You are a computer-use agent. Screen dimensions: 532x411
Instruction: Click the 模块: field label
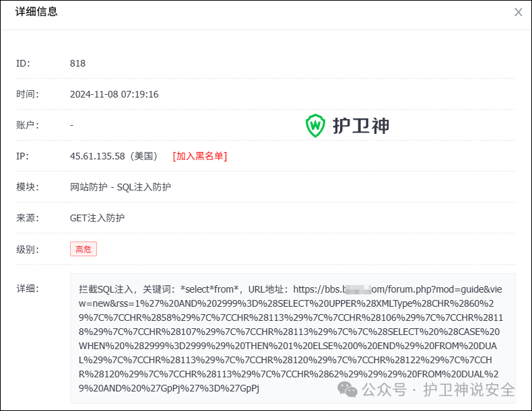point(28,187)
